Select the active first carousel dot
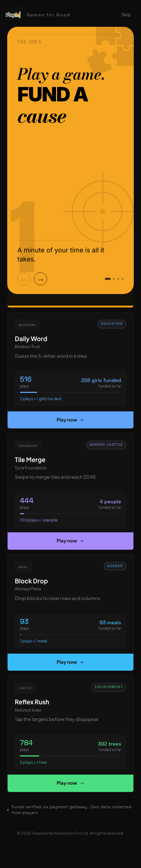Viewport: 141px width, 868px height. click(108, 279)
